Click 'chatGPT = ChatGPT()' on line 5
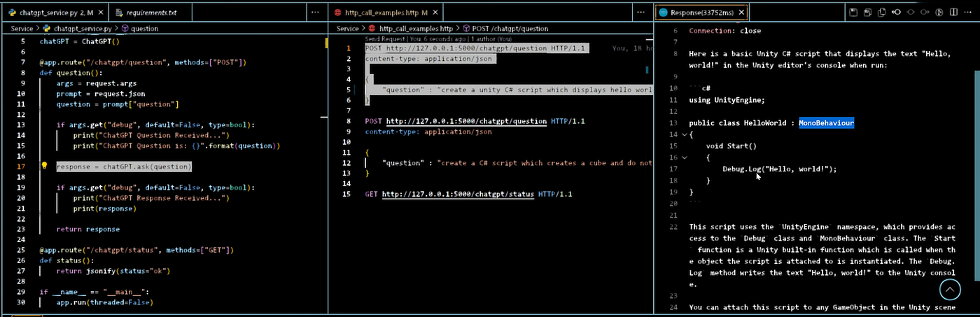This screenshot has height=317, width=980. point(79,41)
